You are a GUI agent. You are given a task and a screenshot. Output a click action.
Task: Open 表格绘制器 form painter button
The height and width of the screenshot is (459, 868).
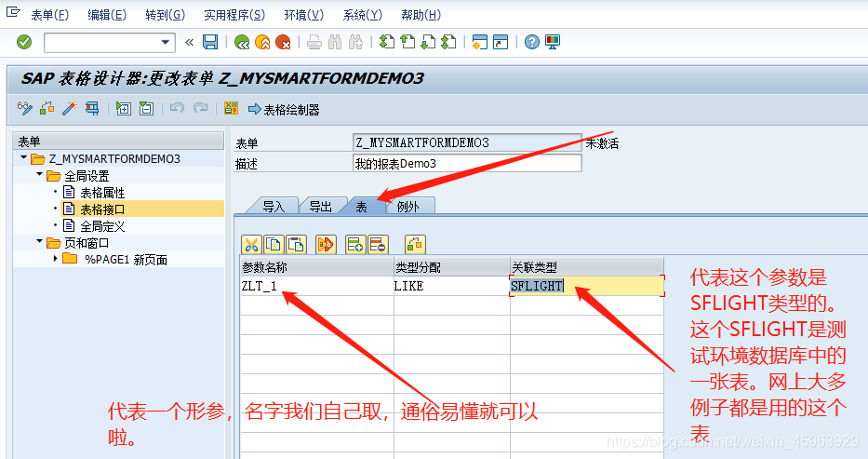[284, 110]
